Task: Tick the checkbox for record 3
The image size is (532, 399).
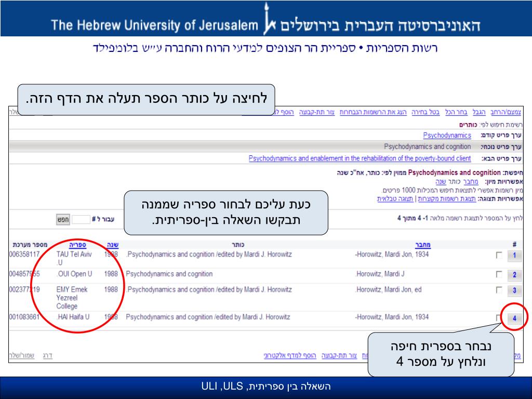Action: (x=499, y=290)
